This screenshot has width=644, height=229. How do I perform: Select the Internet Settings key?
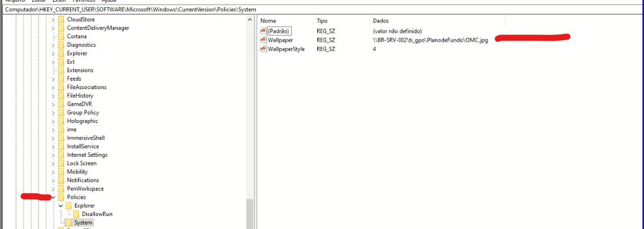pyautogui.click(x=87, y=155)
